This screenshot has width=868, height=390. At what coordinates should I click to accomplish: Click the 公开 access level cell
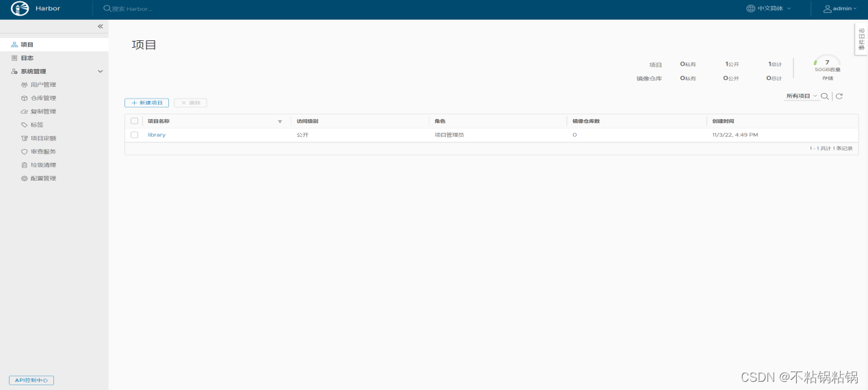point(302,135)
